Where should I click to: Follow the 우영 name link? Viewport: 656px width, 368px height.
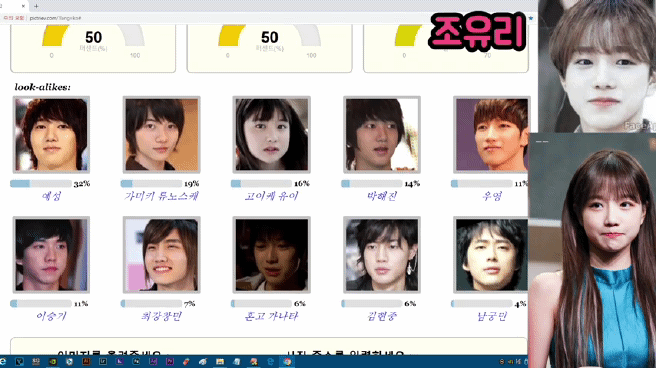click(492, 196)
